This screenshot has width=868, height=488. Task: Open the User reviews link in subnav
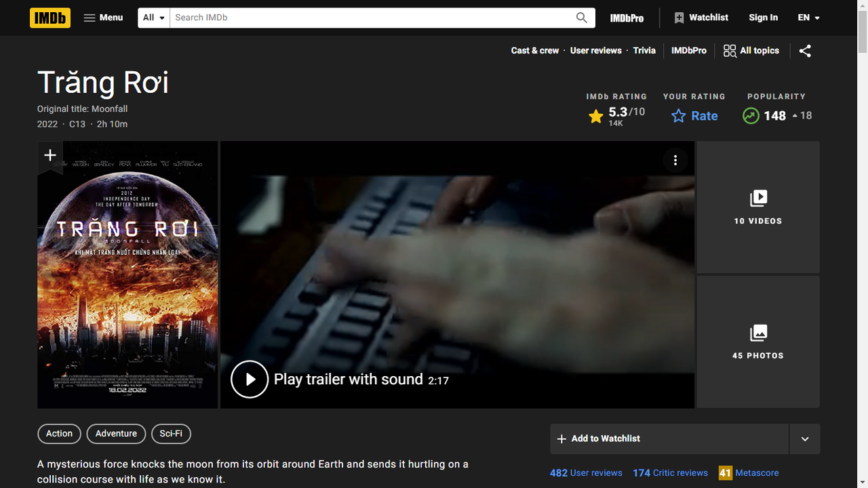pyautogui.click(x=596, y=51)
